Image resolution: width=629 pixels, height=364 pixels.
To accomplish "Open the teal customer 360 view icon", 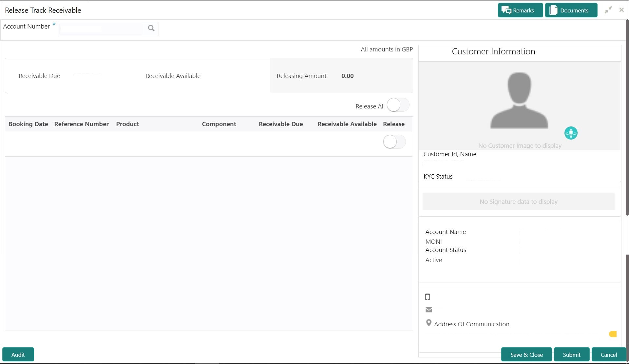I will pyautogui.click(x=571, y=133).
